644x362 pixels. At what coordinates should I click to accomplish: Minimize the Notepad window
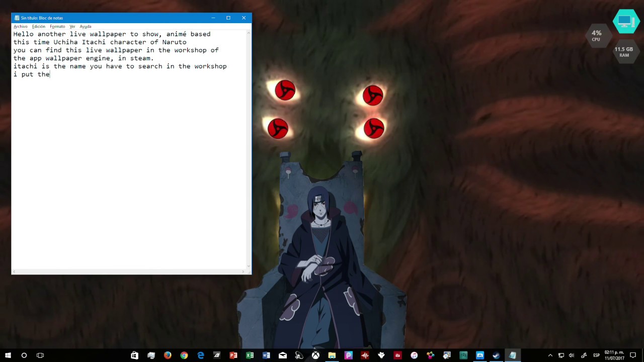click(213, 18)
